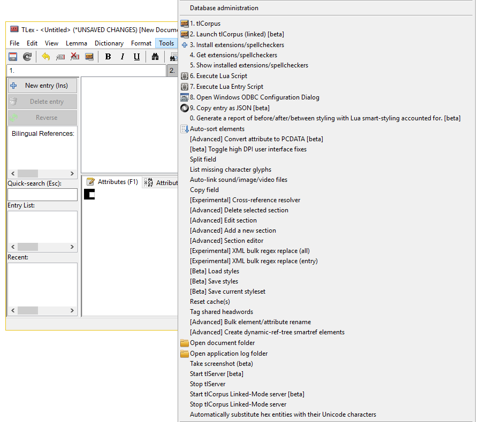This screenshot has height=422, width=504.
Task: Click the folder icon for Open application log folder
Action: (x=185, y=354)
